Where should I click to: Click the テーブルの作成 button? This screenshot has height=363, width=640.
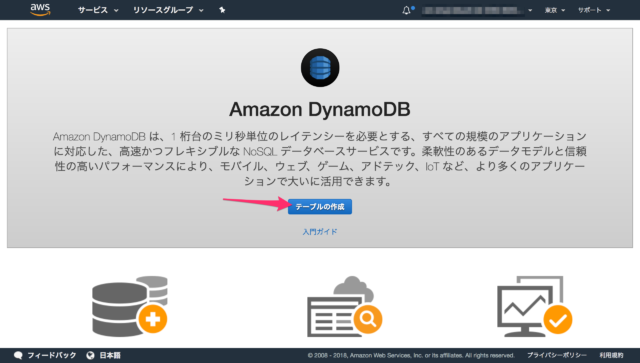[x=320, y=207]
